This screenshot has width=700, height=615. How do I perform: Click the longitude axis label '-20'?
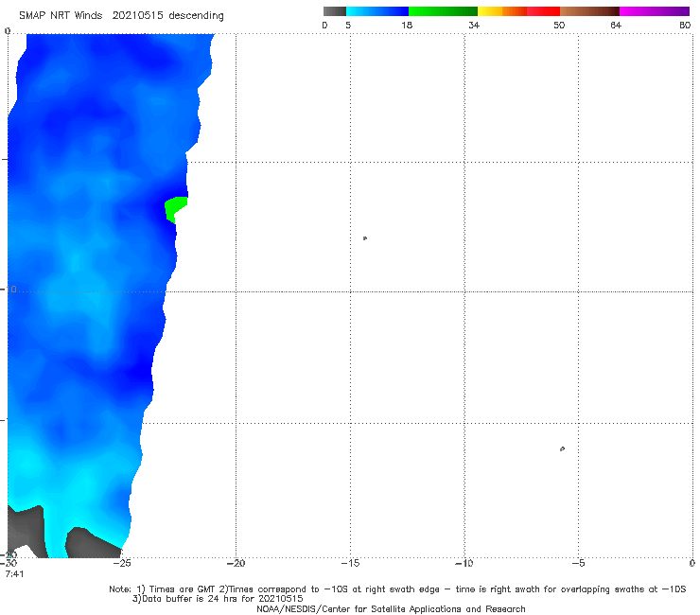click(x=236, y=563)
